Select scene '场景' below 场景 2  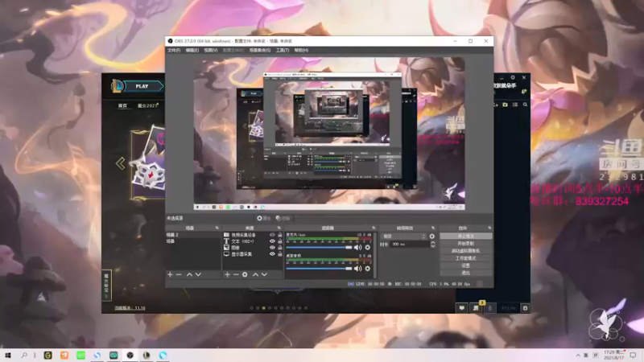click(193, 241)
